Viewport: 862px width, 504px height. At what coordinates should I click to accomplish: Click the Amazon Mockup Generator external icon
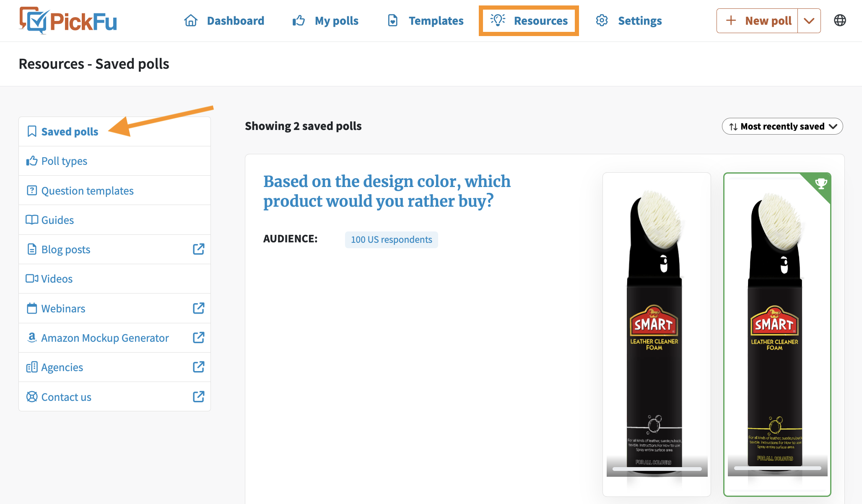[x=198, y=338]
